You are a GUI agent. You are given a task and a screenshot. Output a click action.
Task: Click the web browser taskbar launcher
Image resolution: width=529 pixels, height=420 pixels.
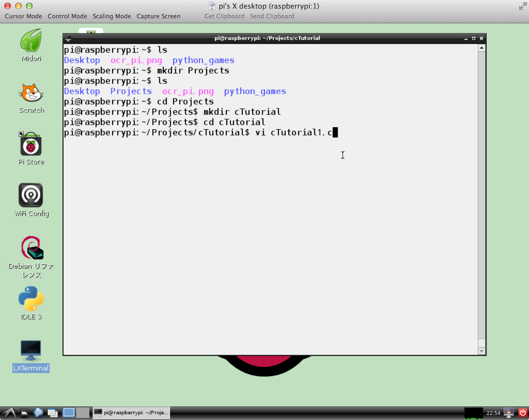(x=38, y=413)
